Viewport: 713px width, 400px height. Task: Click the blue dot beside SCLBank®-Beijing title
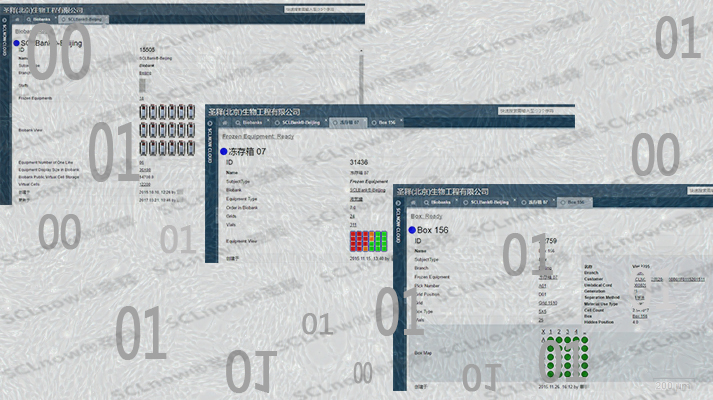16,43
